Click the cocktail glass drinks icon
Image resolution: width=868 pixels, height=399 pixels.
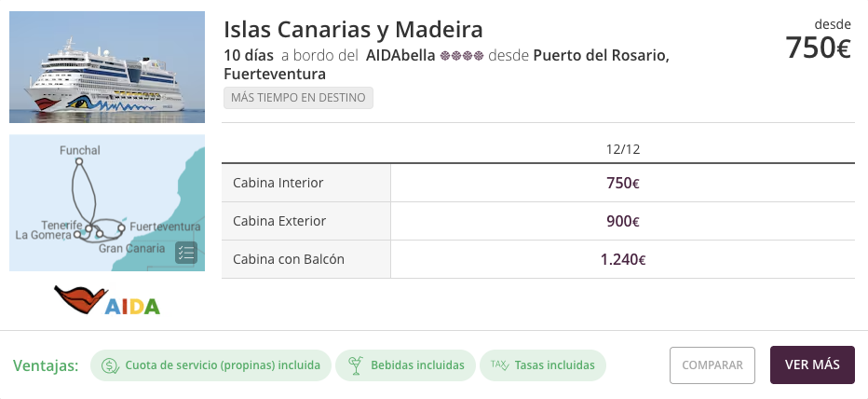[x=354, y=365]
